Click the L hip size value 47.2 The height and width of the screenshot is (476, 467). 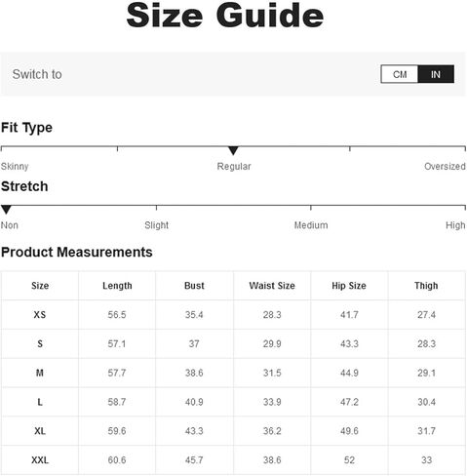349,402
